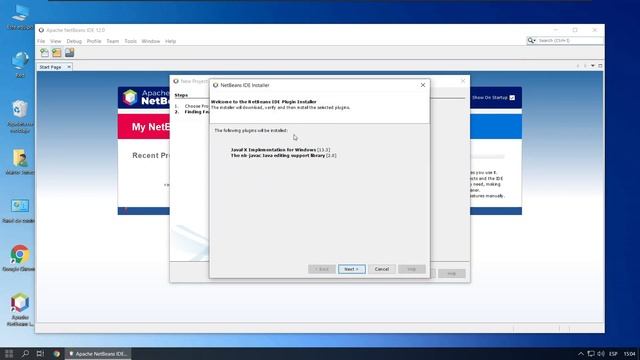Open the search magnifier dropdown
Viewport: 640px width, 360px height.
click(x=531, y=40)
